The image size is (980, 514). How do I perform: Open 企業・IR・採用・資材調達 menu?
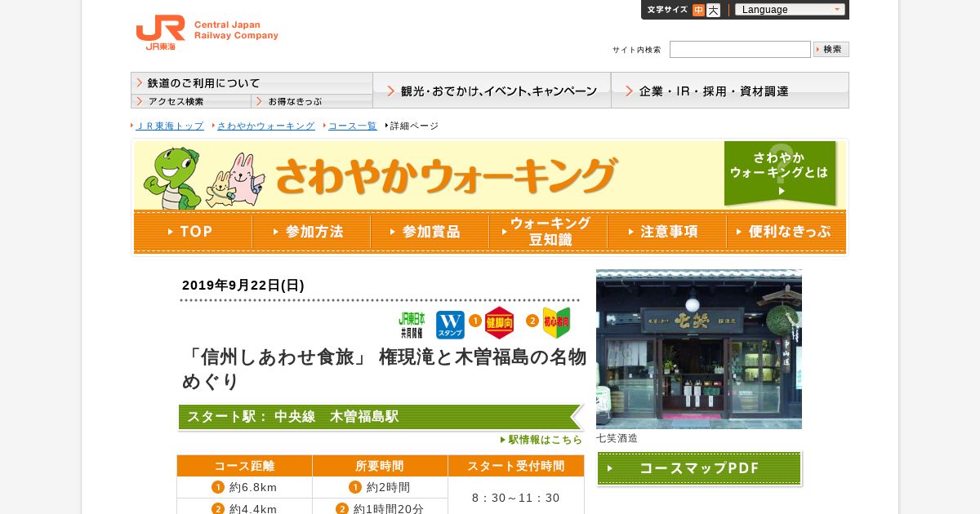pyautogui.click(x=730, y=91)
